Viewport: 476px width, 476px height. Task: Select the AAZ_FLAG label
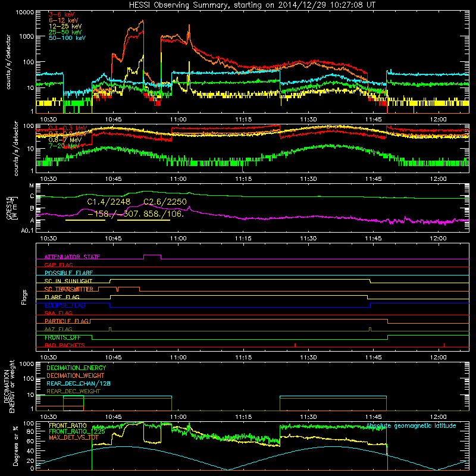coord(58,329)
